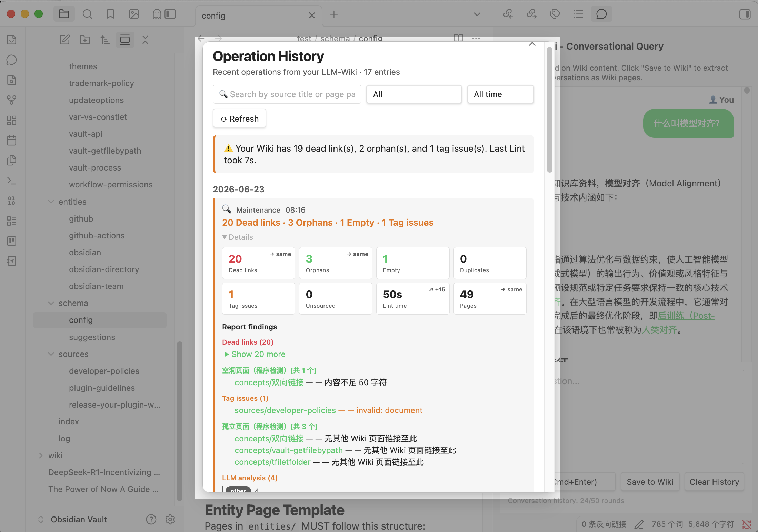Open the chat bubble icon in left ribbon

click(x=11, y=60)
